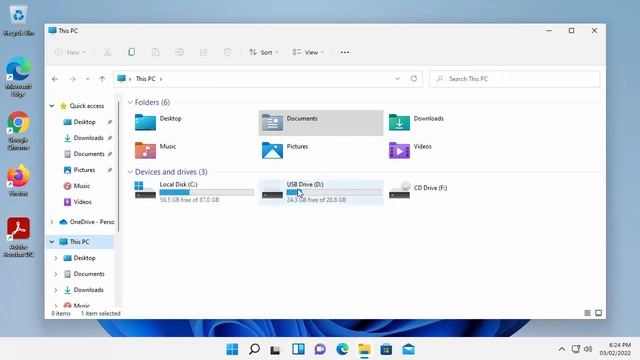Click the Copy icon in toolbar
Screen dimensions: 640x360
tap(131, 52)
